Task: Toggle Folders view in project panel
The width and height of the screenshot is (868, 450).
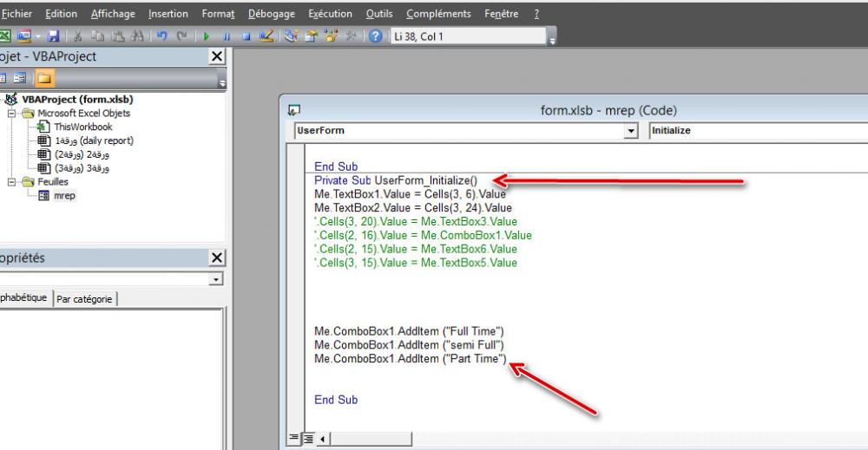Action: (44, 78)
